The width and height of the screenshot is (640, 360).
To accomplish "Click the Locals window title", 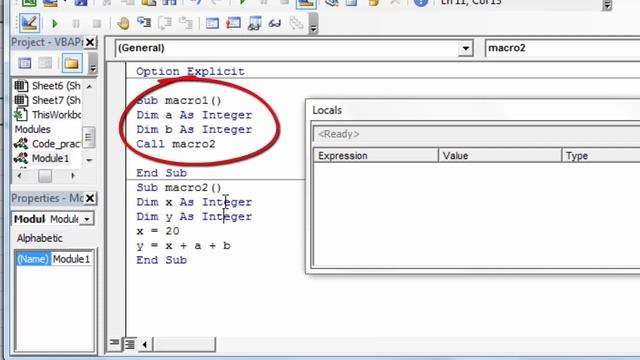I will point(327,110).
